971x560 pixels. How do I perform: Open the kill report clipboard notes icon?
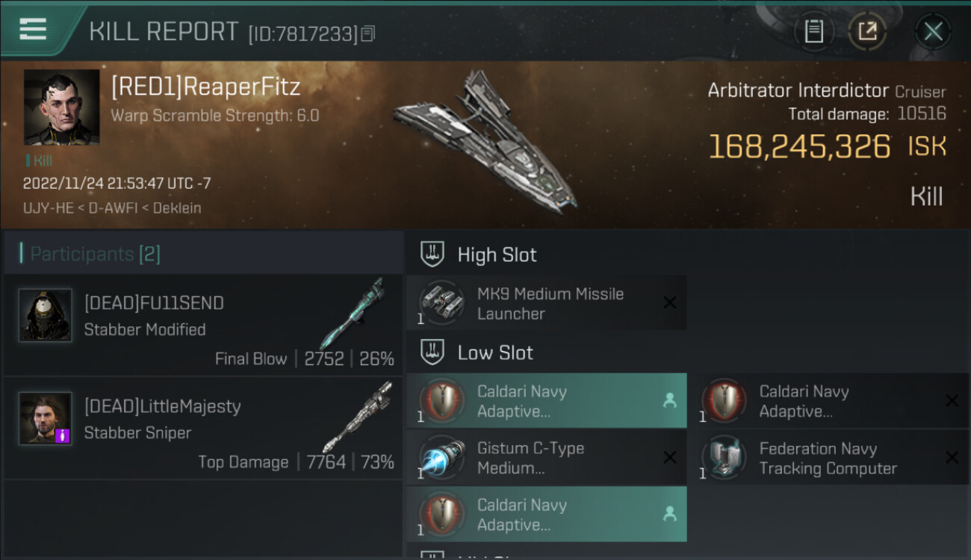click(813, 31)
